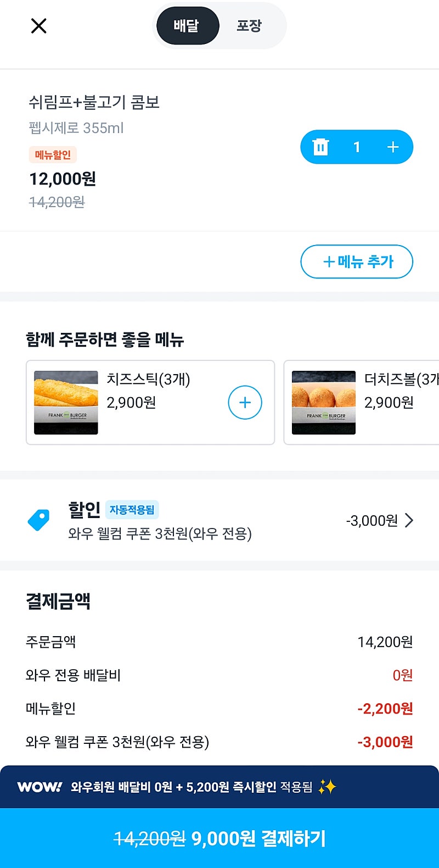Add 치즈스틱(3개) using the circled plus
The image size is (439, 868).
245,403
